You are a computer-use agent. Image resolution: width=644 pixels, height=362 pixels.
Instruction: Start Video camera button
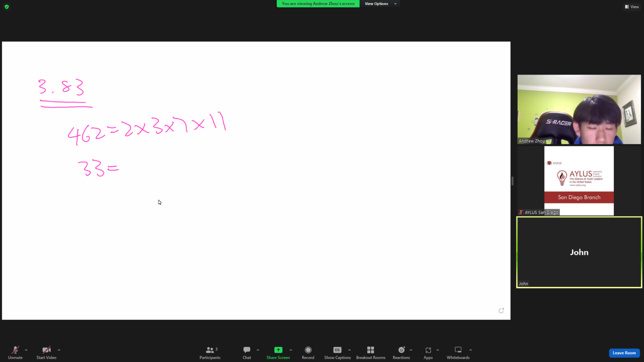click(x=46, y=353)
